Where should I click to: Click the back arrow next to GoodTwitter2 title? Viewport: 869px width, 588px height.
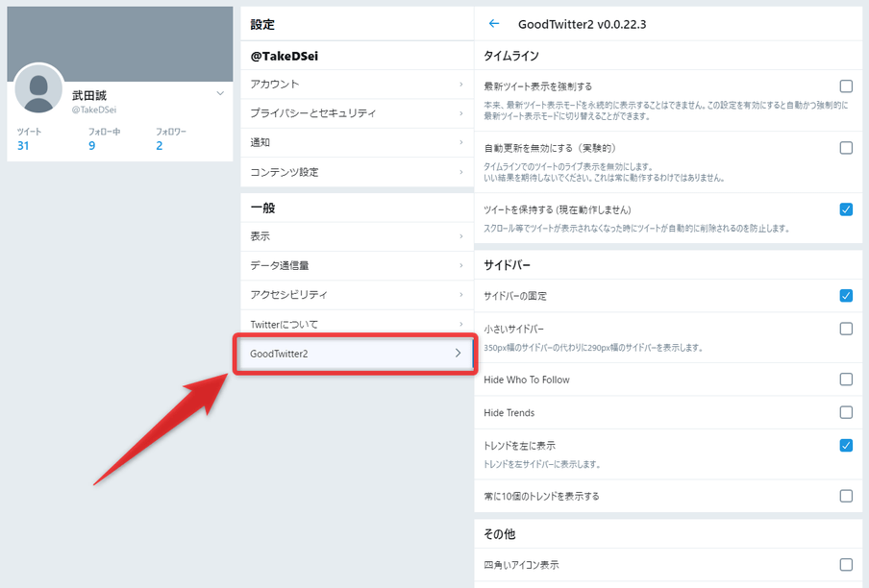click(x=494, y=24)
